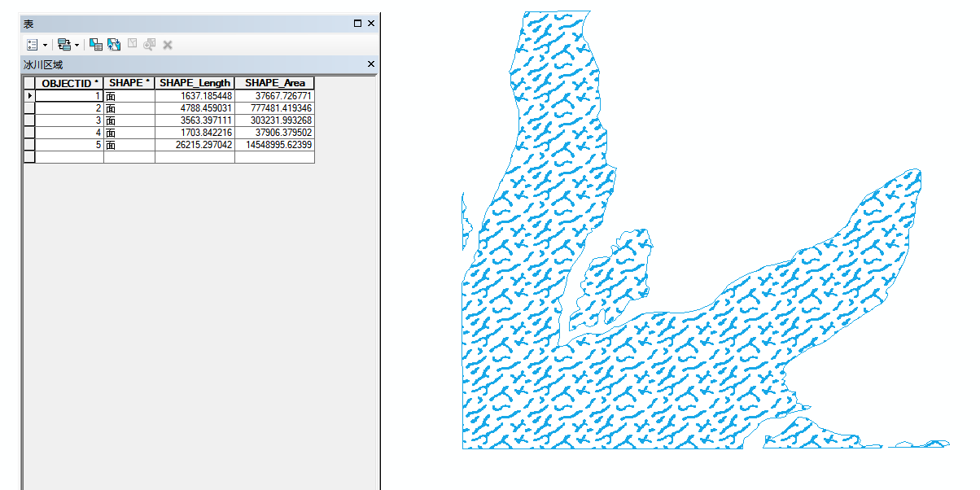Click the length cell 4788.459031

coord(195,107)
